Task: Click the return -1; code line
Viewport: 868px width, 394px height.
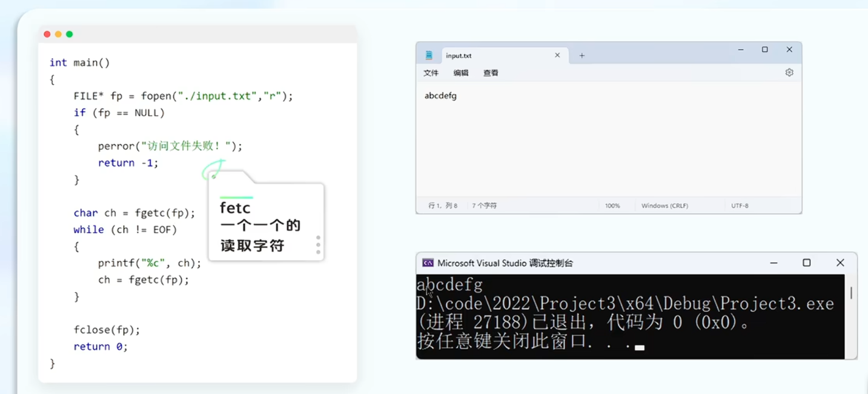Action: [128, 163]
